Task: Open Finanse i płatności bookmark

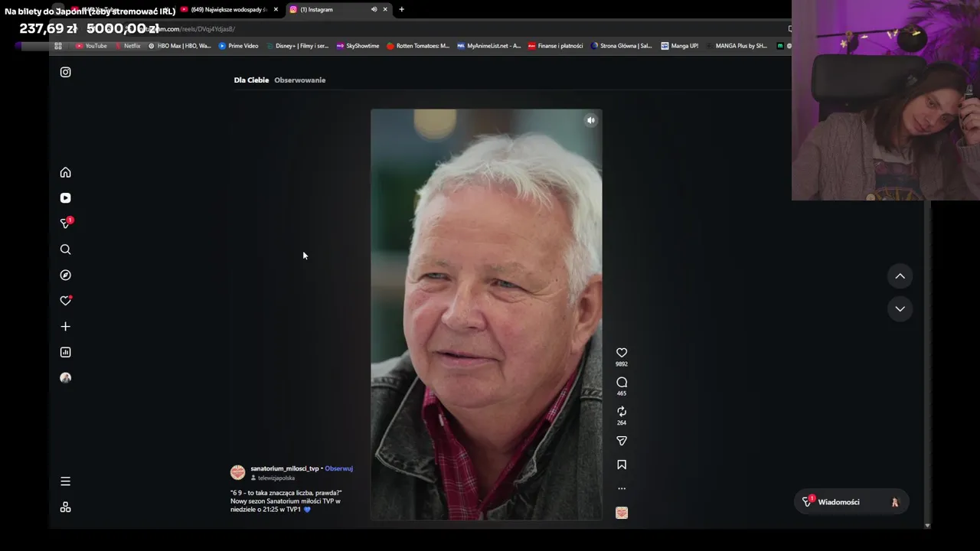Action: pyautogui.click(x=555, y=46)
